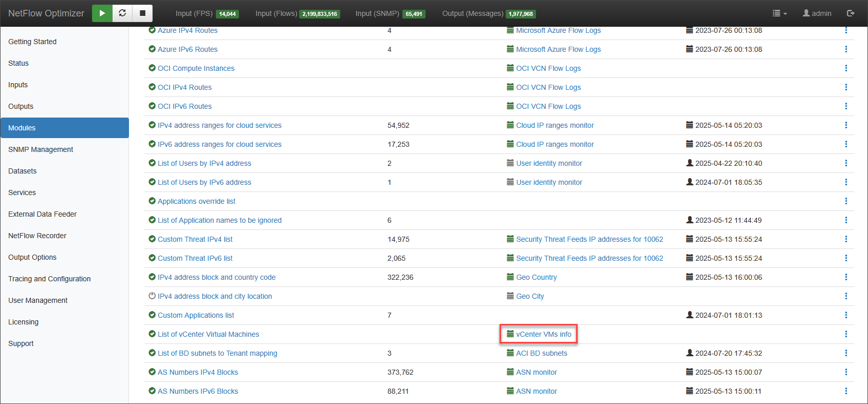868x404 pixels.
Task: Click calendar icon beside 2025-05-13 15:00:07
Action: [x=690, y=372]
